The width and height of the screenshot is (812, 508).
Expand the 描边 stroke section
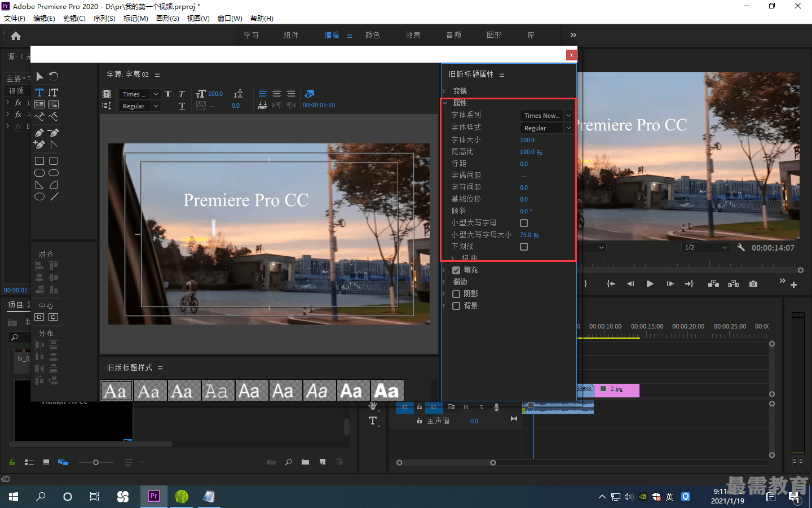(444, 282)
